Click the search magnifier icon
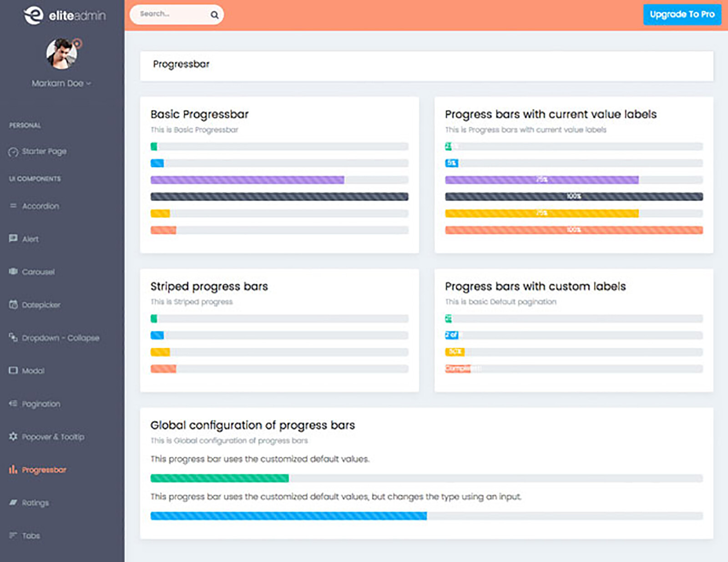 click(214, 15)
